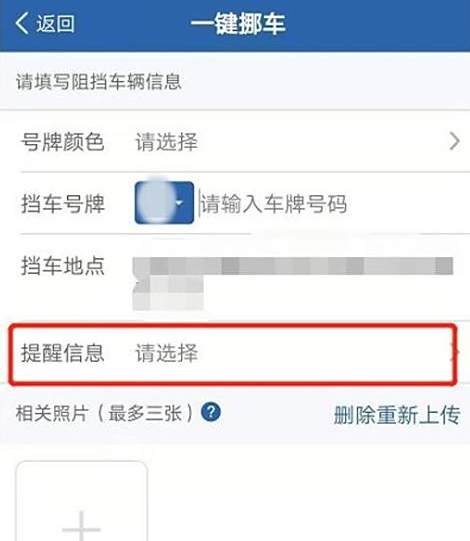The height and width of the screenshot is (541, 470).
Task: Tap the photo upload thumbnail box
Action: pos(81,501)
